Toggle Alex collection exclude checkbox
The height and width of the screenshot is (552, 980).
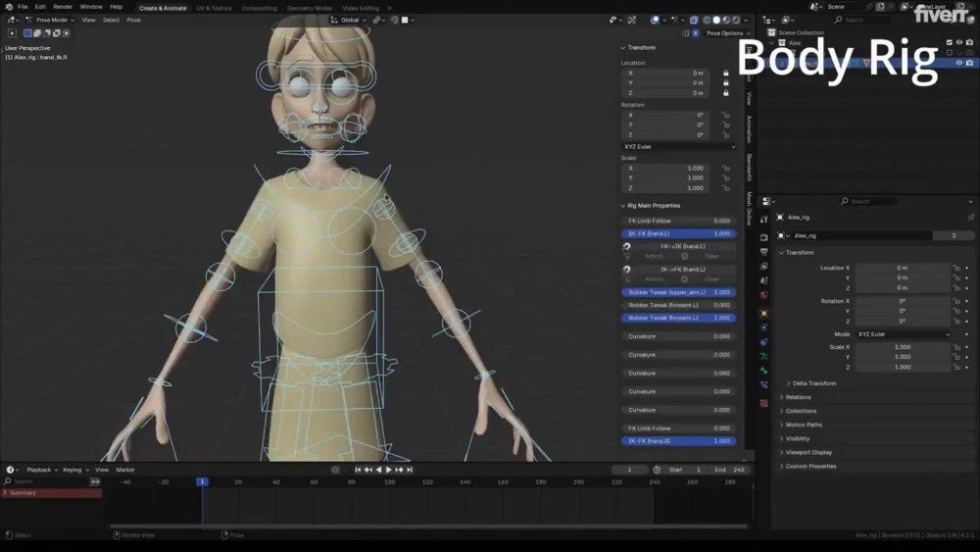coord(950,42)
